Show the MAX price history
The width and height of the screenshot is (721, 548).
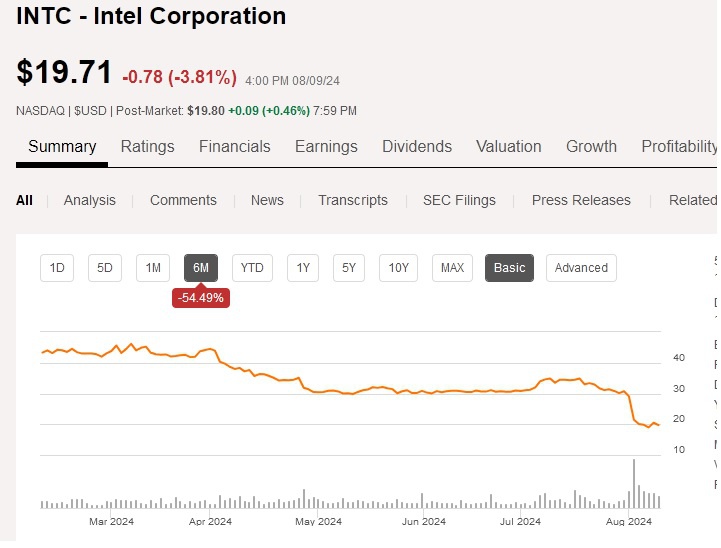[452, 268]
